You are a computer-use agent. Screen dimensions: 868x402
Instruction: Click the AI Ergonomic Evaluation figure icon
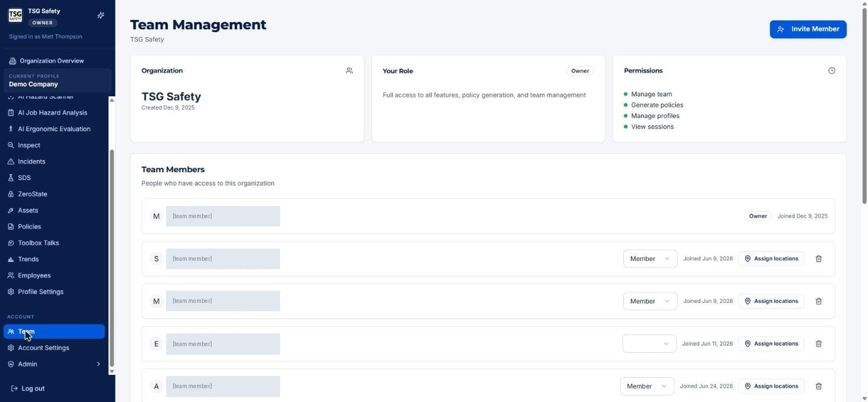[x=11, y=129]
